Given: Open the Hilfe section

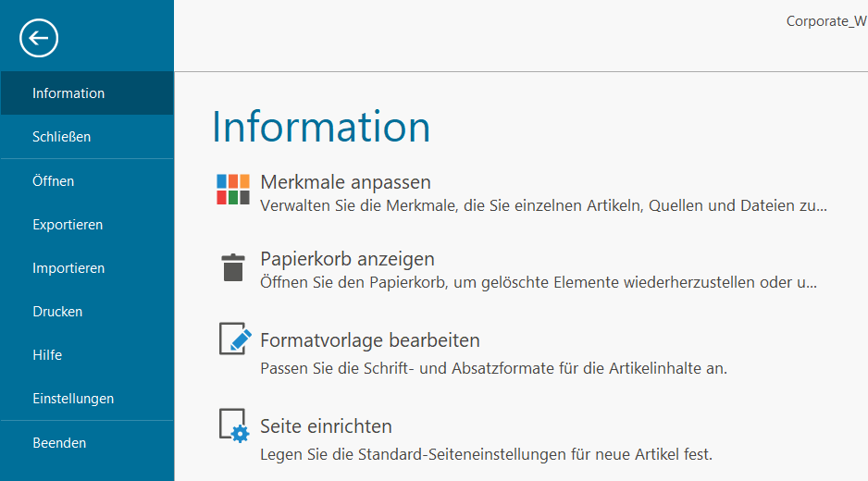Looking at the screenshot, I should tap(87, 355).
